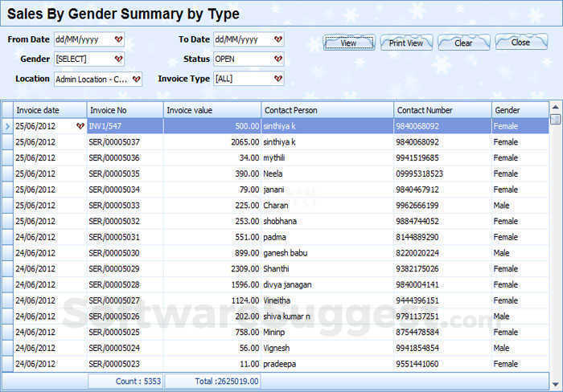Screen dimensions: 563x392
Task: Click the Print View button
Action: (x=406, y=43)
